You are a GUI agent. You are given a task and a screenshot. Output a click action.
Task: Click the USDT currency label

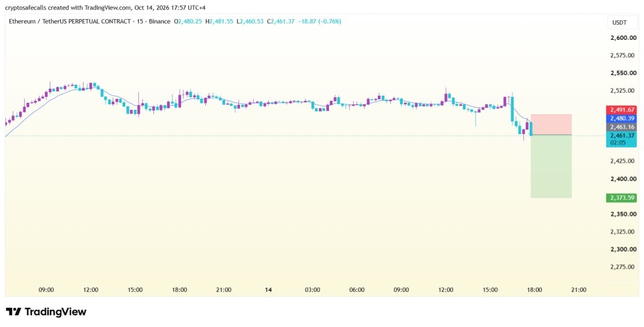click(619, 23)
